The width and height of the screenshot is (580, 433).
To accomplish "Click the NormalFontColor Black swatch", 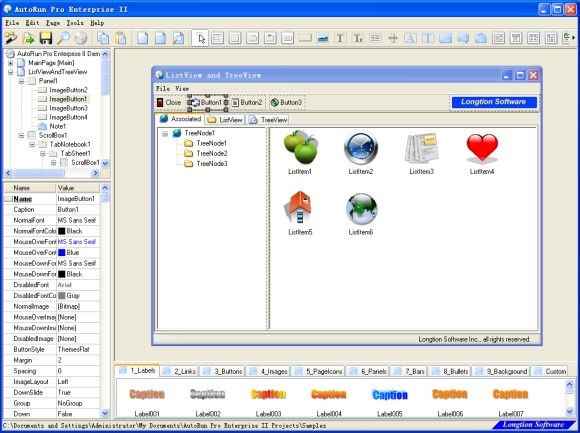I will 61,231.
